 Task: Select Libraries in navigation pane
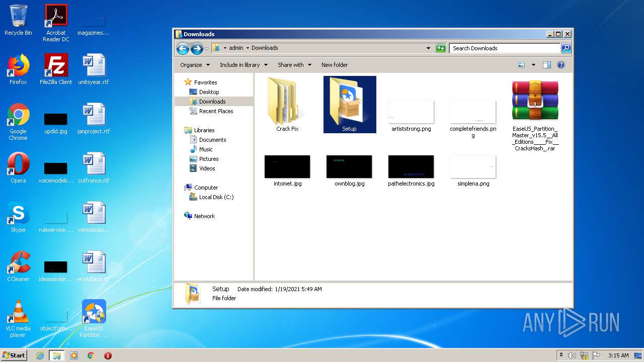[x=204, y=130]
